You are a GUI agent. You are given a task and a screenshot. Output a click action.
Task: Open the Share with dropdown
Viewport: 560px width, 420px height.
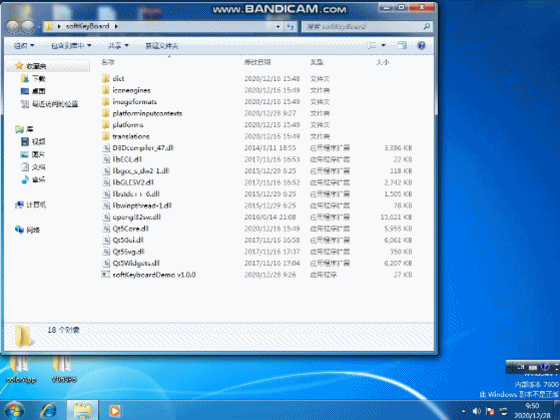click(x=118, y=45)
